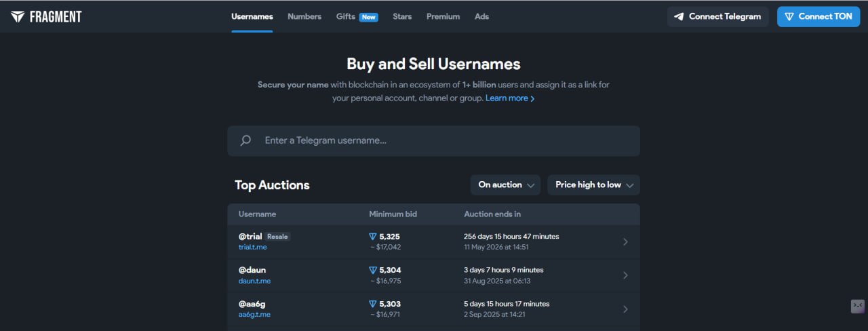This screenshot has height=331, width=868.
Task: Focus the Telegram username search field
Action: point(433,140)
